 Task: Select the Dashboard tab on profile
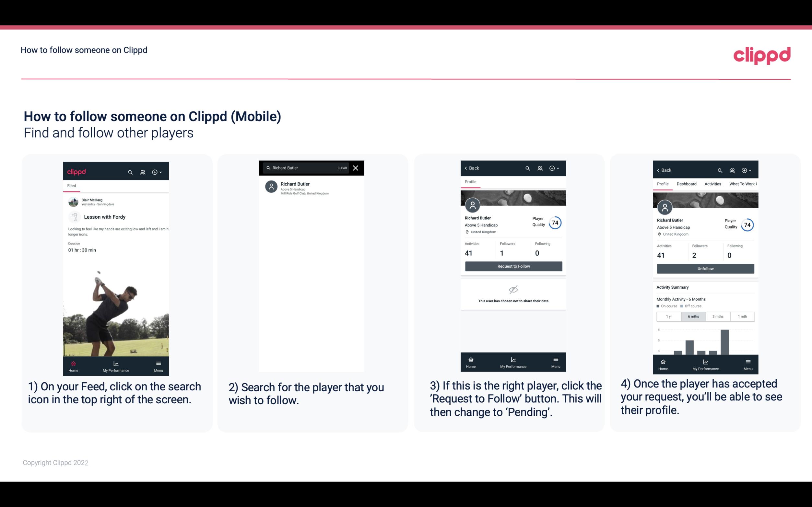pyautogui.click(x=687, y=183)
